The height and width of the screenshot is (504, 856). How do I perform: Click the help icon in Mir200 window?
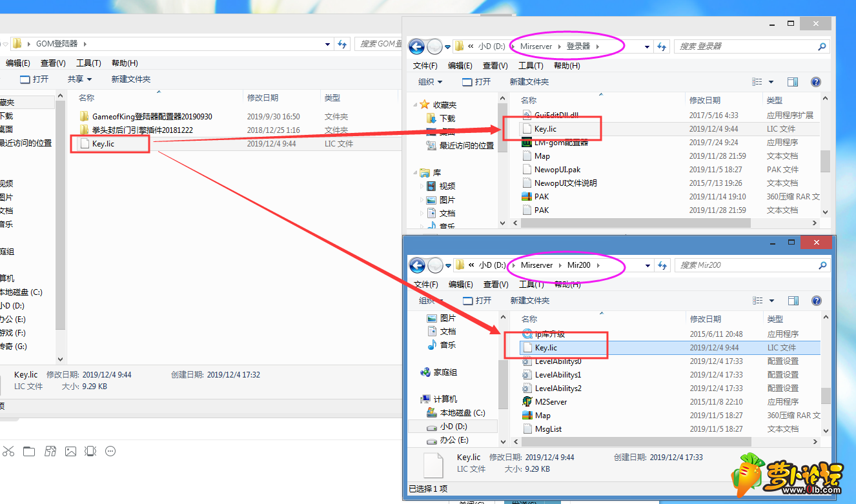[816, 301]
